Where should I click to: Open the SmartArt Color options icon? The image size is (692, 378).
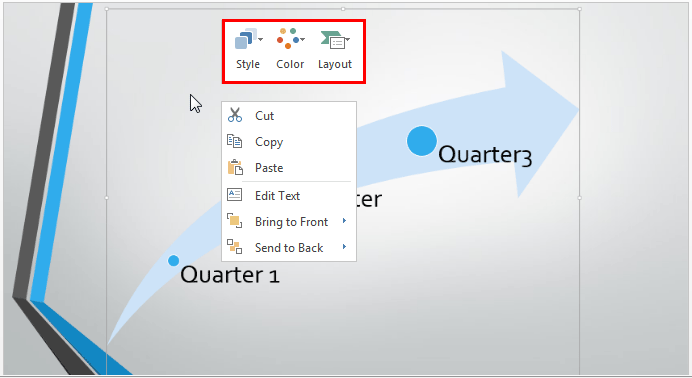coord(288,38)
